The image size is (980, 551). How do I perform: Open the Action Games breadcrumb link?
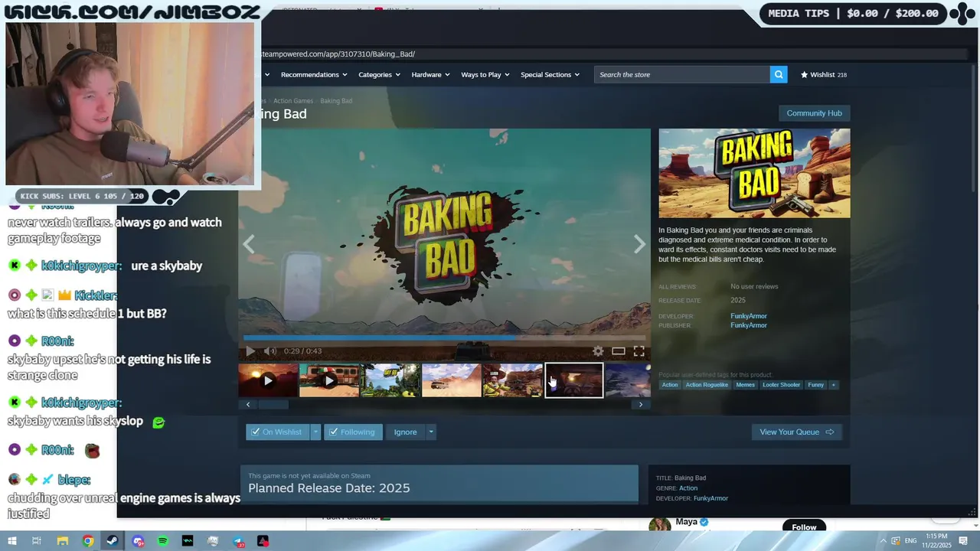(x=293, y=101)
